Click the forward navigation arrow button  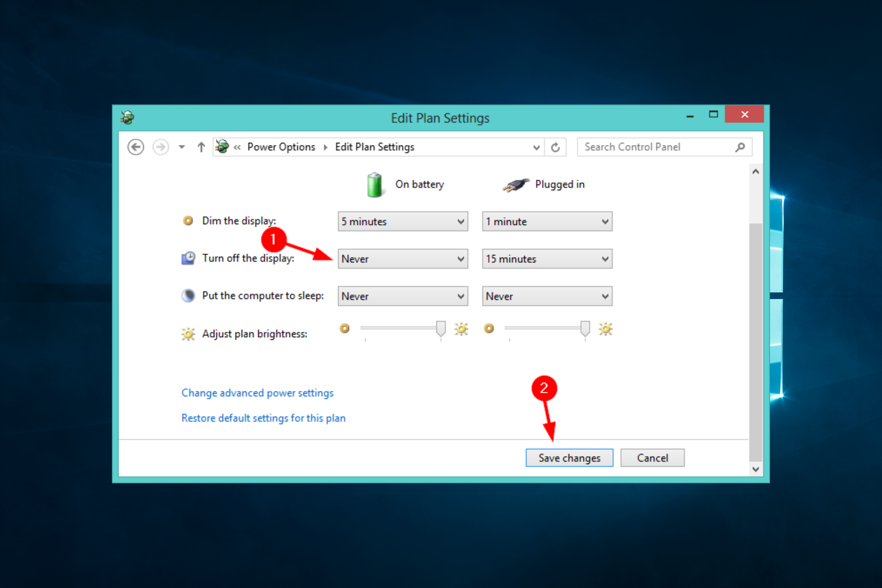160,146
